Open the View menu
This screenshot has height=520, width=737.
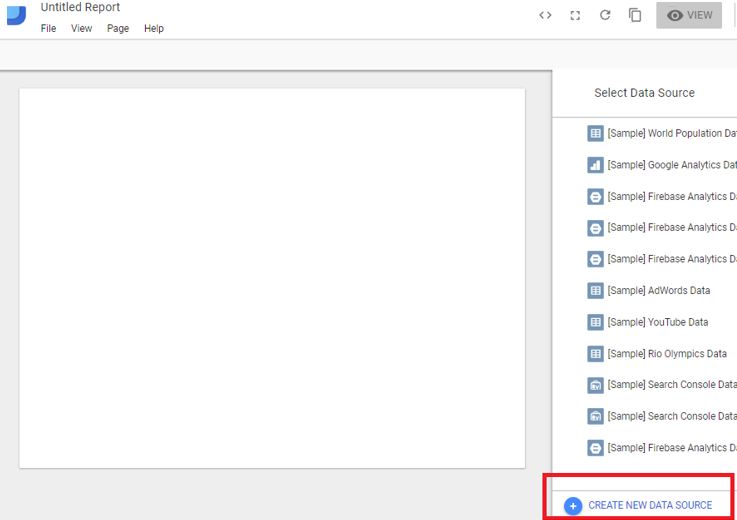tap(81, 29)
